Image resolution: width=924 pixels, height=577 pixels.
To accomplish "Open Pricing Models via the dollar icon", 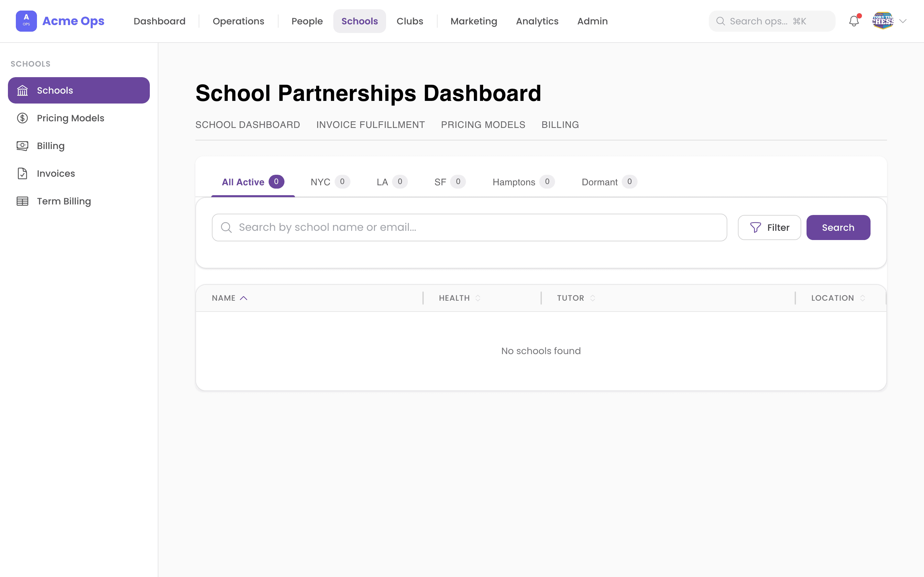I will tap(22, 118).
